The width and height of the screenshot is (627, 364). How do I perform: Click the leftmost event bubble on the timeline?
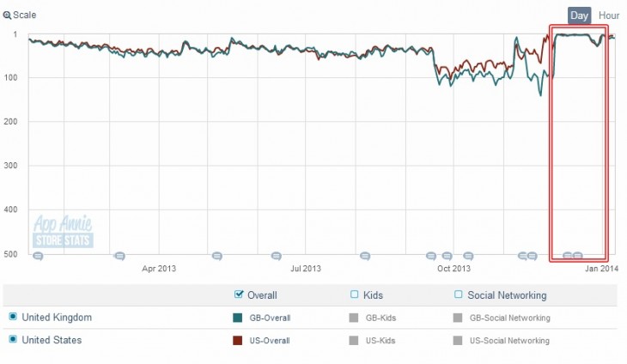tap(37, 256)
